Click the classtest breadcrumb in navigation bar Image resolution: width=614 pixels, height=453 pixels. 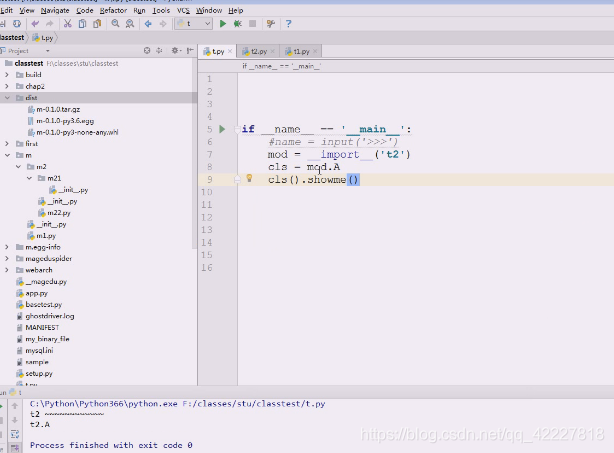coord(12,38)
